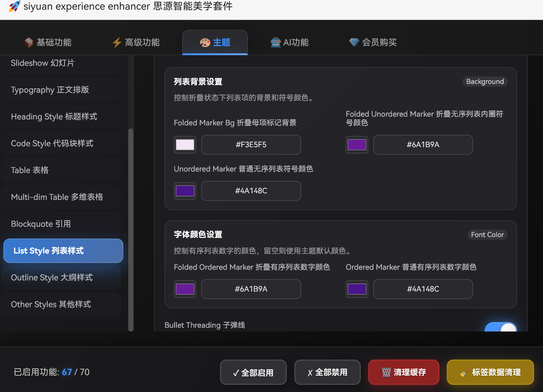Click the broom icon on 标签数据清理

click(465, 372)
